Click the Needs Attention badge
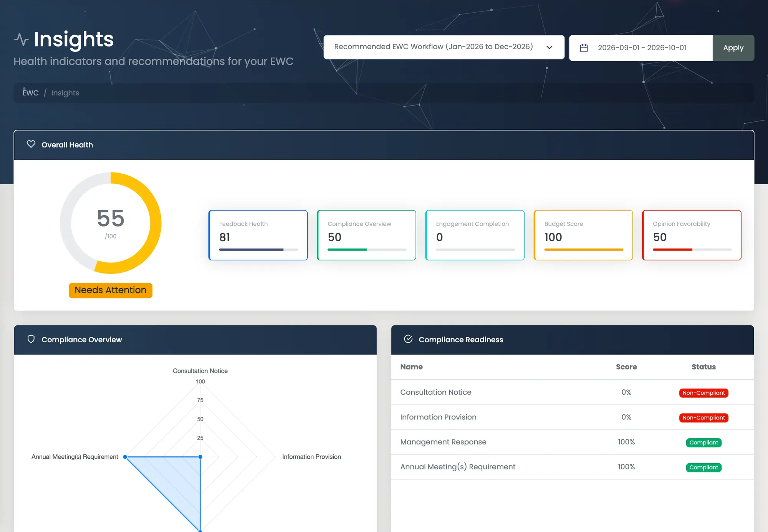Screen dimensions: 768x532 pos(111,290)
